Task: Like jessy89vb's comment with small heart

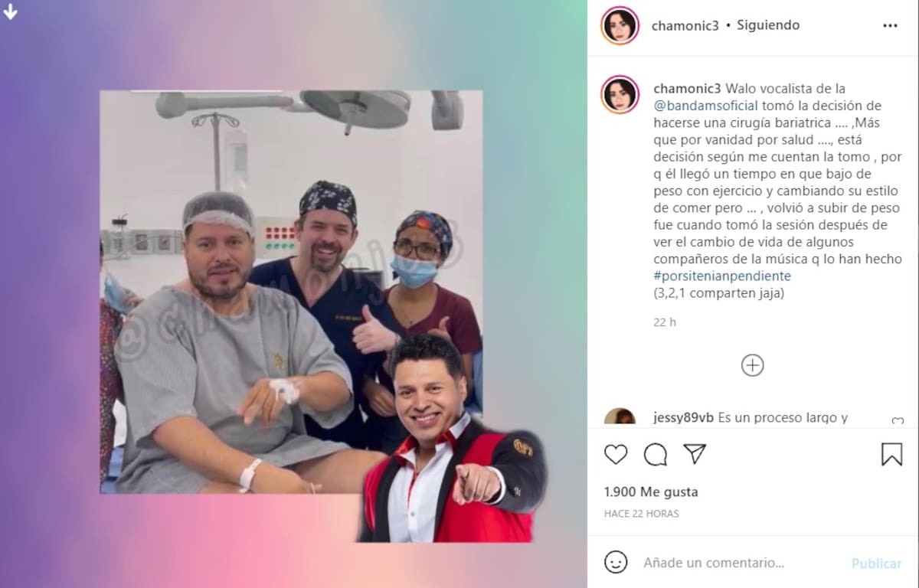Action: [898, 420]
